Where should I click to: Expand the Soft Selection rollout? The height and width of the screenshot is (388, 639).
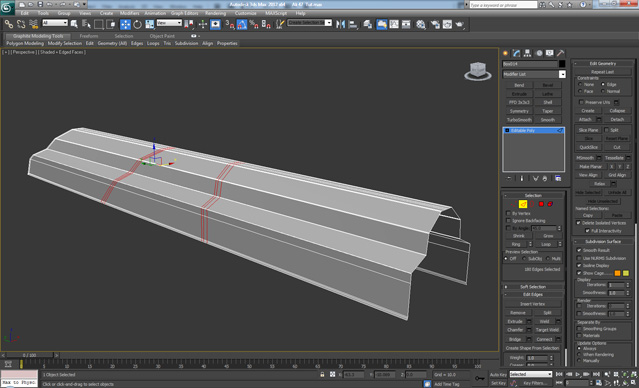[533, 287]
